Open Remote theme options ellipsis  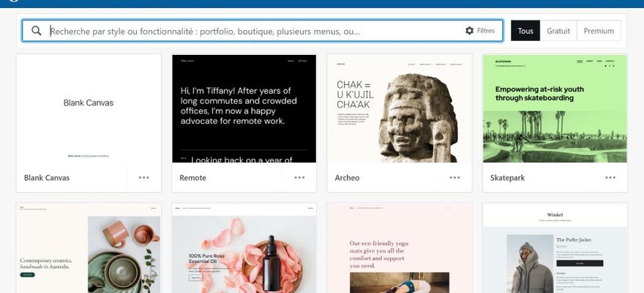pyautogui.click(x=299, y=177)
